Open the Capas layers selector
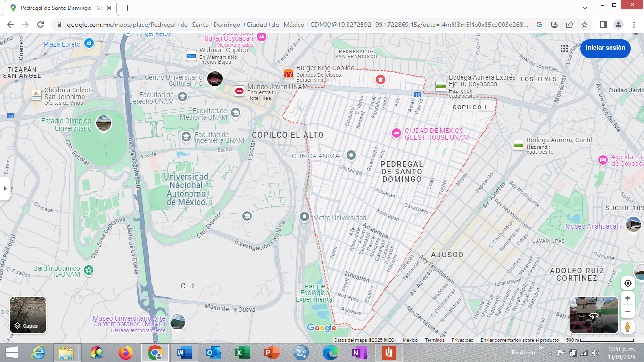The height and width of the screenshot is (362, 644). (x=28, y=315)
